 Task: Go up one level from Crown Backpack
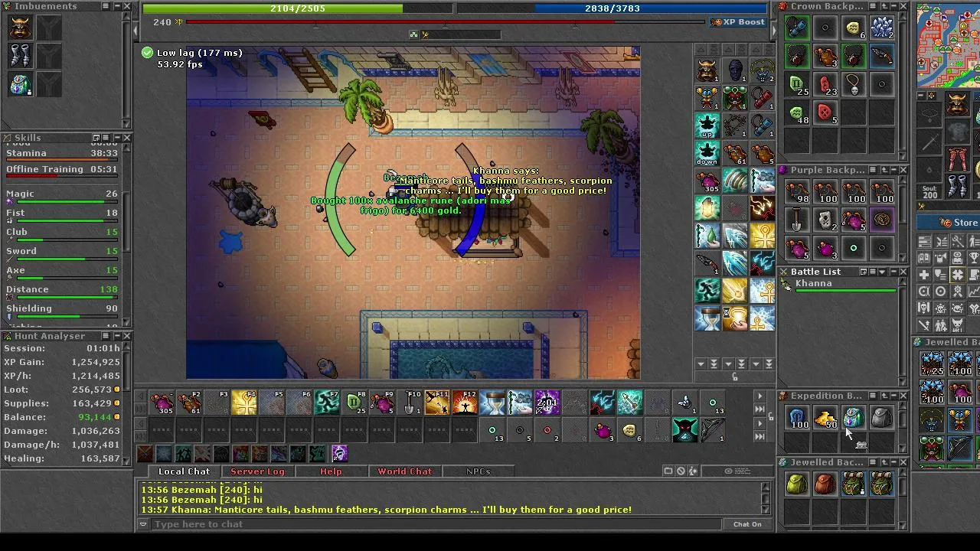pyautogui.click(x=884, y=6)
